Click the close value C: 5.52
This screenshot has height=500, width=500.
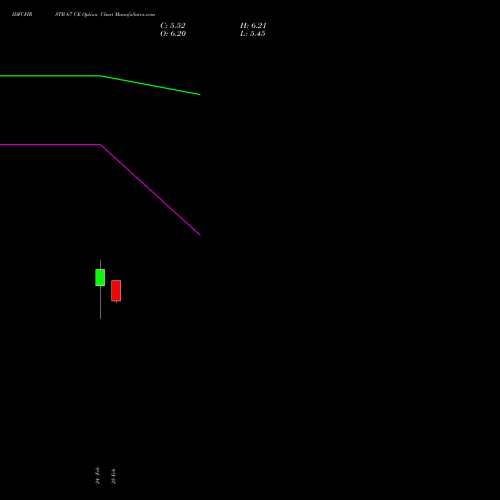point(173,26)
